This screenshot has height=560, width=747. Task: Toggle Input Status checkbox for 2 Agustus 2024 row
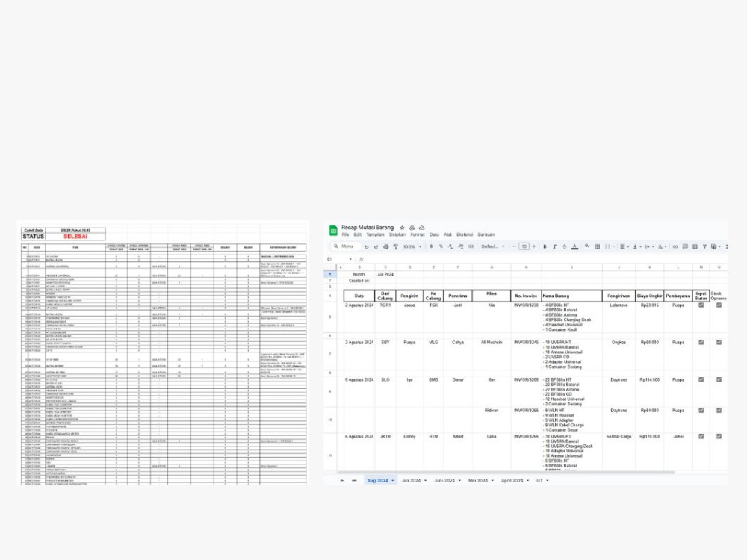coord(701,305)
